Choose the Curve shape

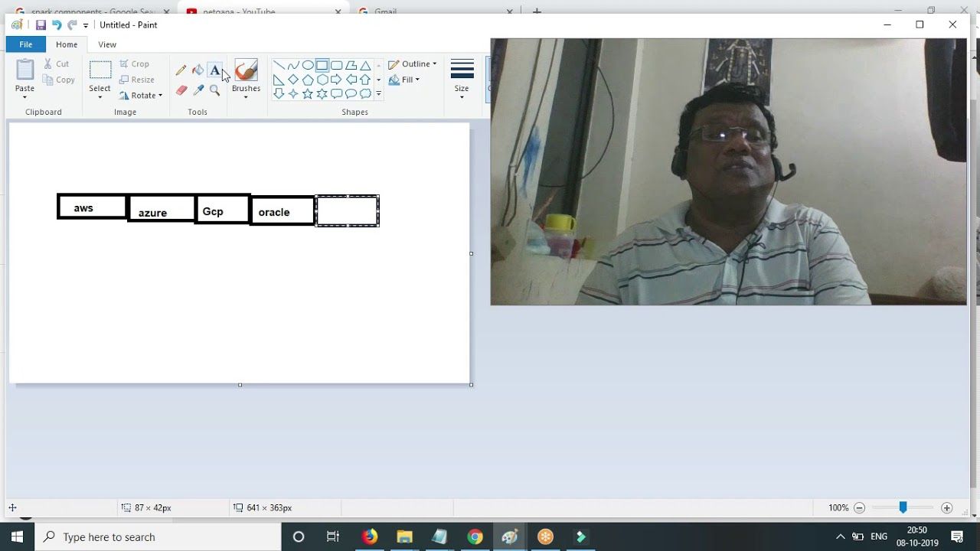click(x=293, y=65)
